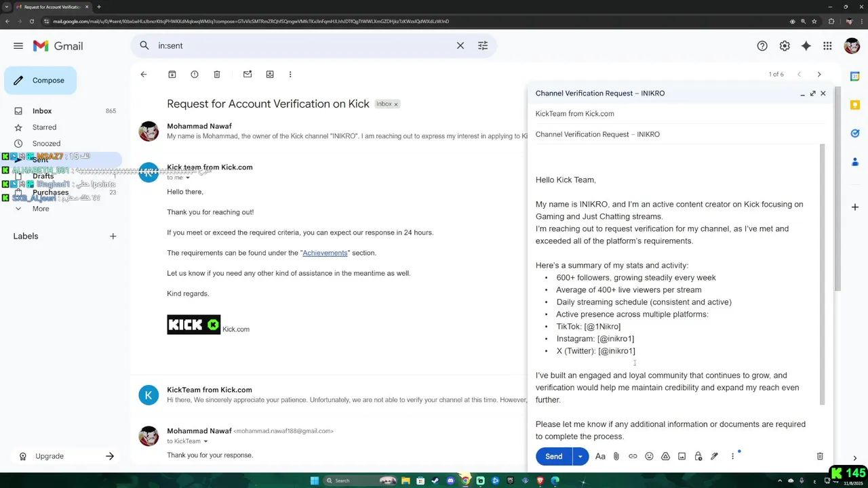Pop out the compose window to full screen
Screen dimensions: 868x488
click(x=812, y=94)
